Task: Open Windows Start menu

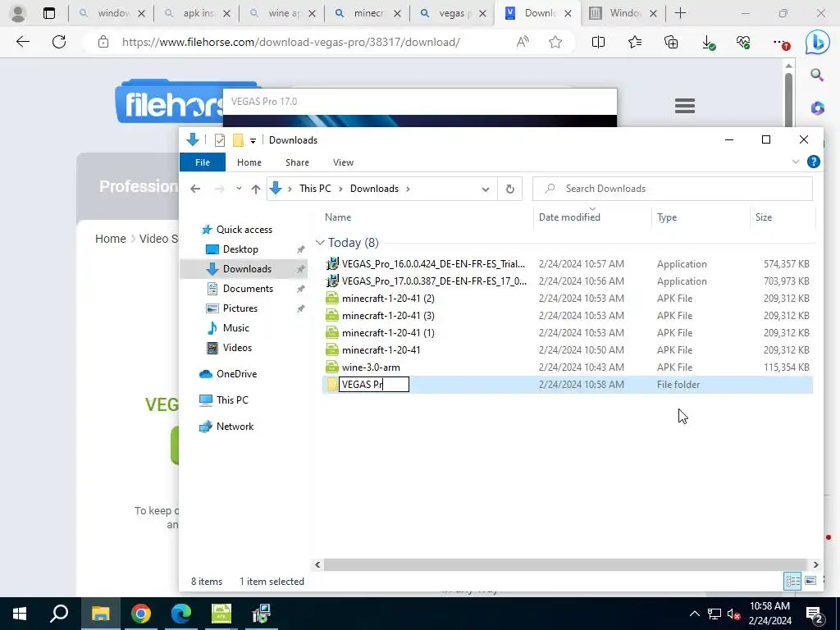Action: (x=20, y=614)
